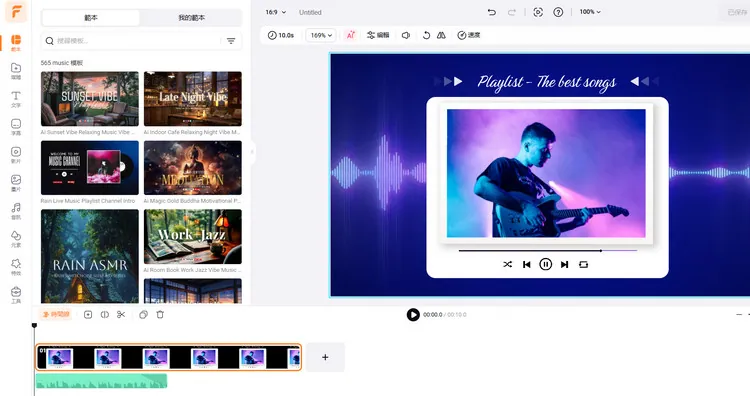Screen dimensions: 750x396
Task: Open the help question mark icon
Action: tap(558, 12)
